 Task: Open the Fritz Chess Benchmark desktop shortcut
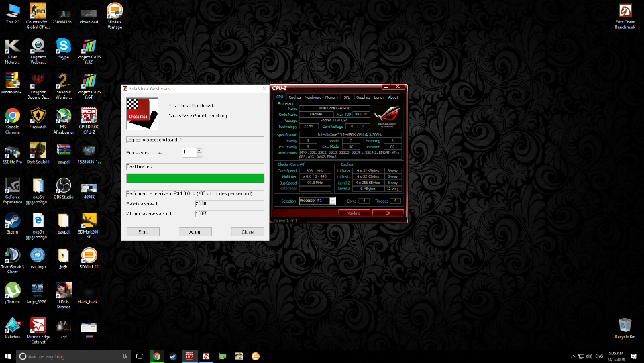click(625, 11)
